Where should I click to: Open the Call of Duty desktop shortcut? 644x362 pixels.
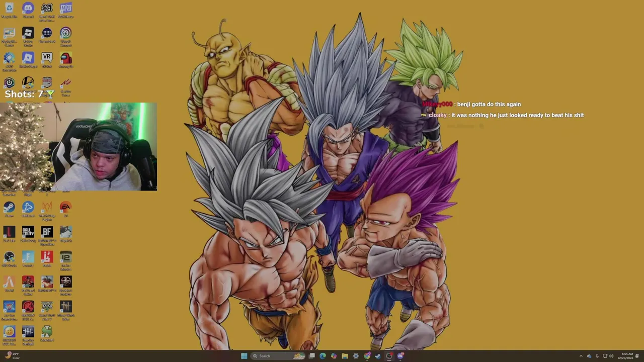[x=28, y=234]
